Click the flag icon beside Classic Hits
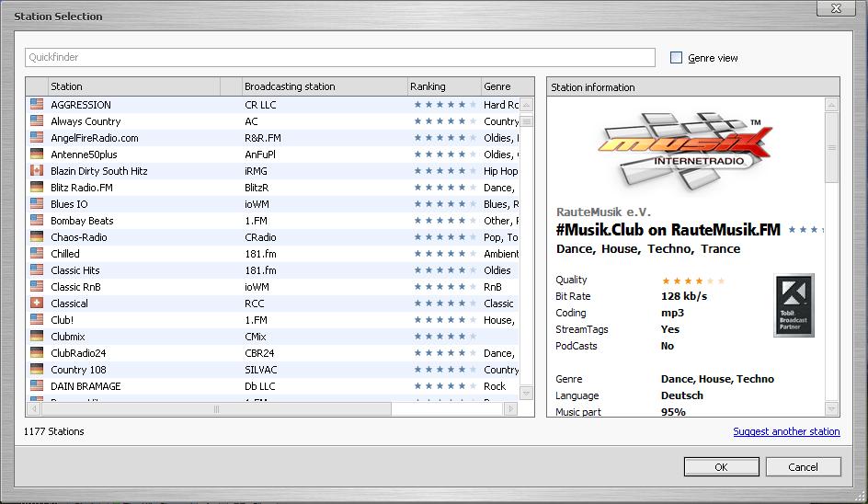Screen dimensions: 868x504 (x=37, y=269)
